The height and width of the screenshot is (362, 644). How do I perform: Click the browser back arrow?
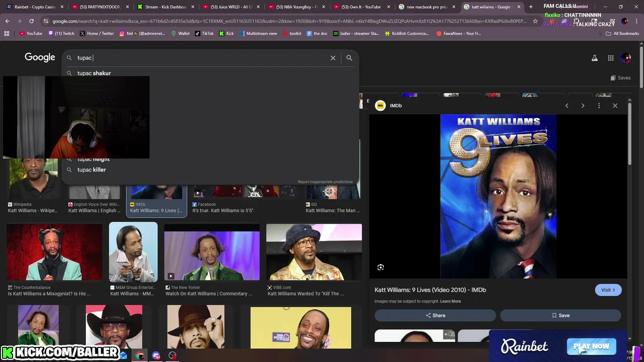(7, 21)
